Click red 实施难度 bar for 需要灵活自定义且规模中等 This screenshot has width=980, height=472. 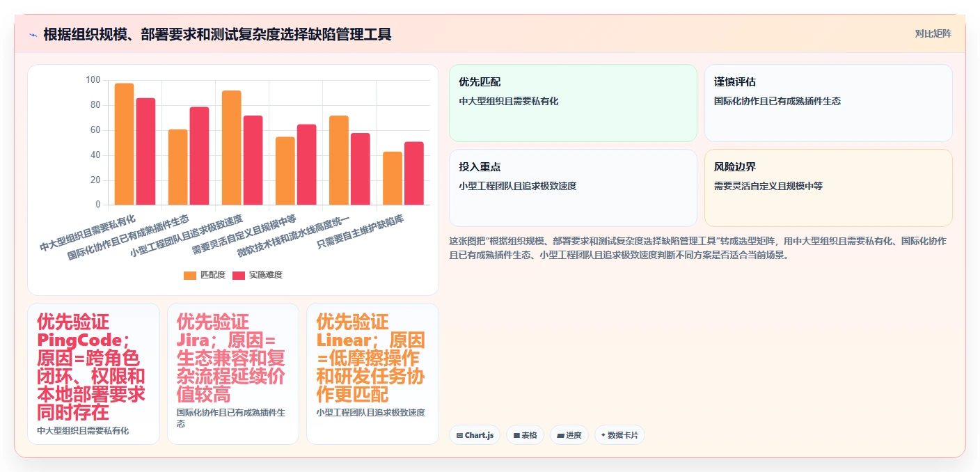click(306, 165)
